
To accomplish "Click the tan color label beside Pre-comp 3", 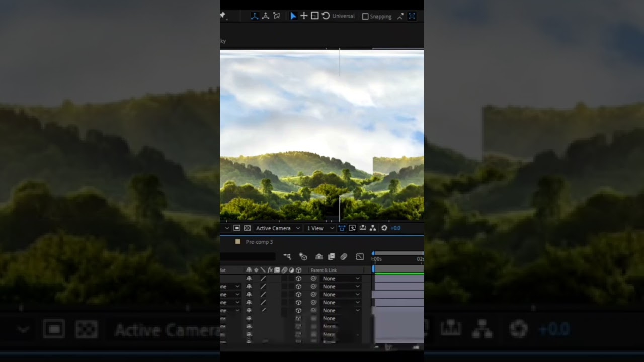I will pyautogui.click(x=237, y=242).
